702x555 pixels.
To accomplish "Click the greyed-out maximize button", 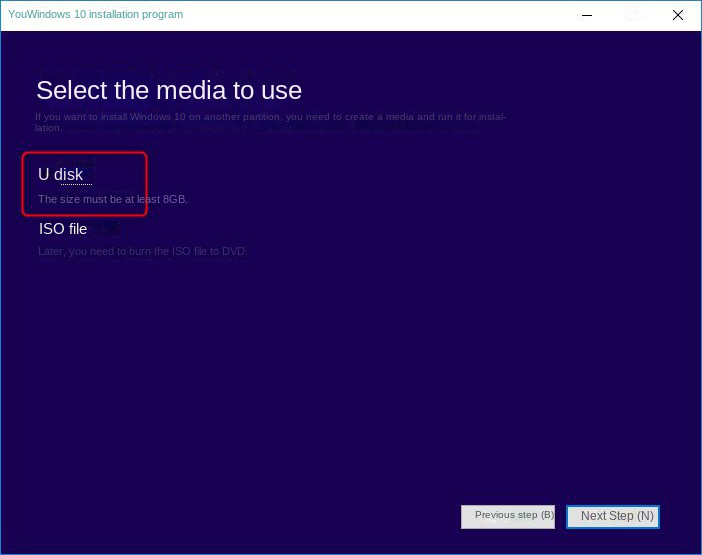I will point(632,15).
